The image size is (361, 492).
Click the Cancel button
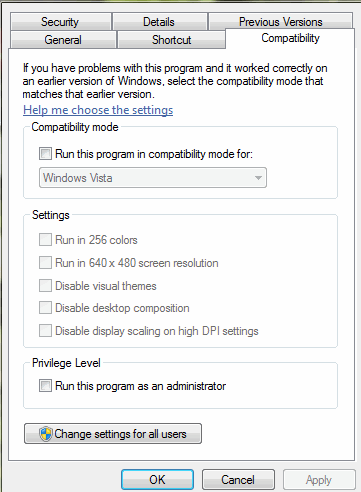coord(238,480)
